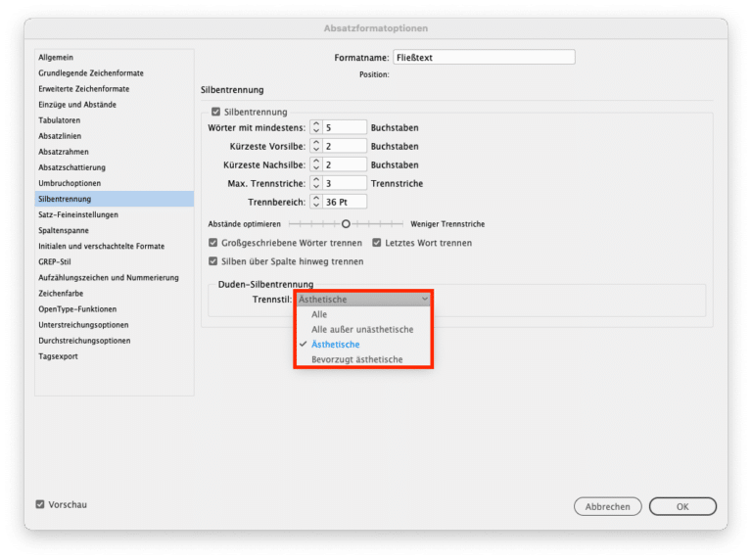Select Allgemein in the sidebar

click(115, 58)
